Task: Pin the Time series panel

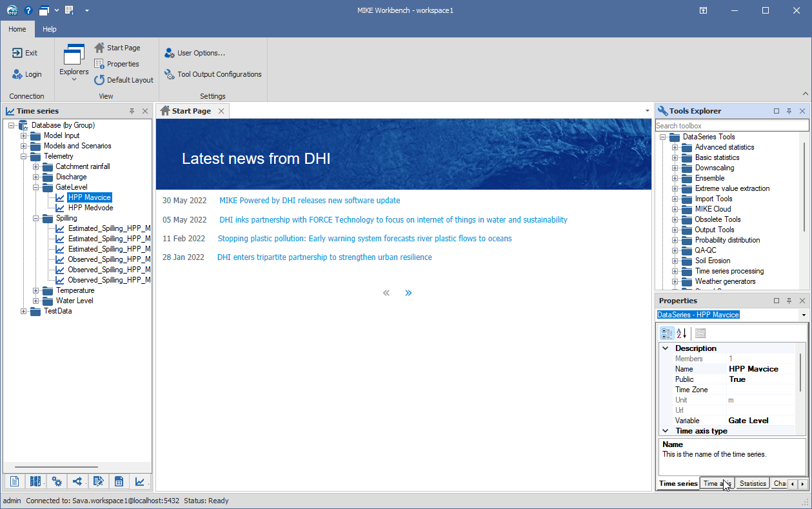Action: point(132,111)
